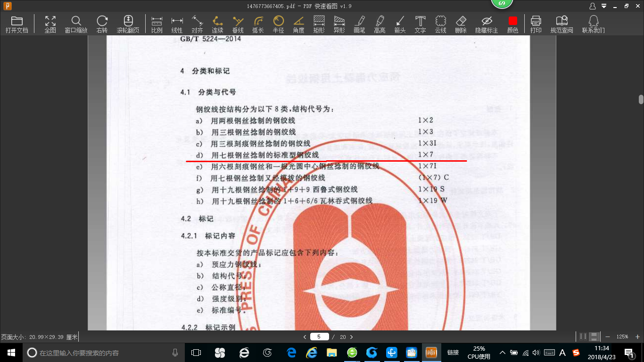Select the 连续 continuous measure tool
The image size is (644, 362).
pos(217,25)
